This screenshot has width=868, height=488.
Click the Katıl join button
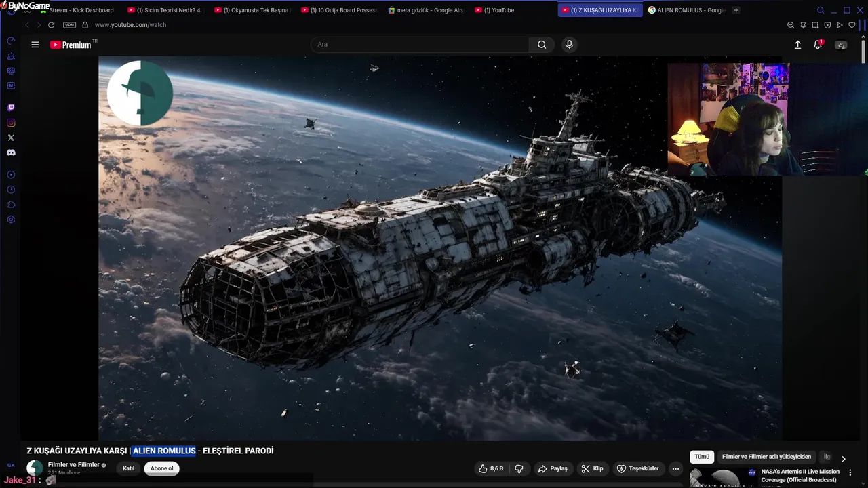128,468
